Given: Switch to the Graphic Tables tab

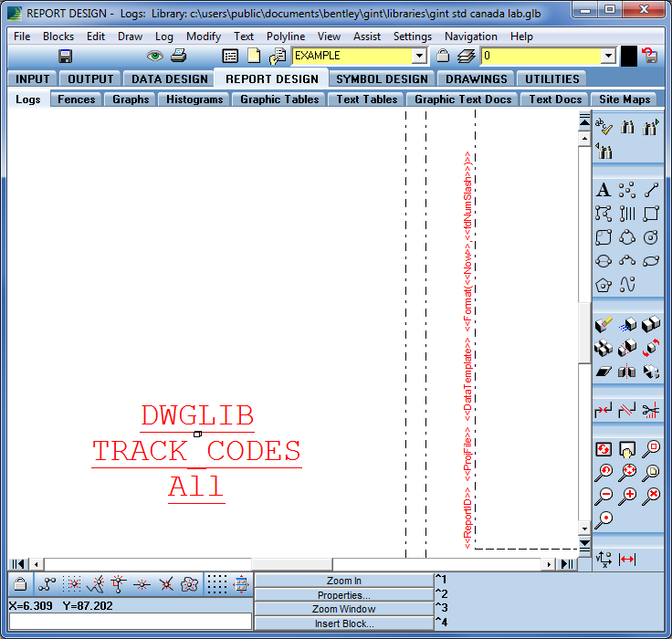Looking at the screenshot, I should click(279, 99).
